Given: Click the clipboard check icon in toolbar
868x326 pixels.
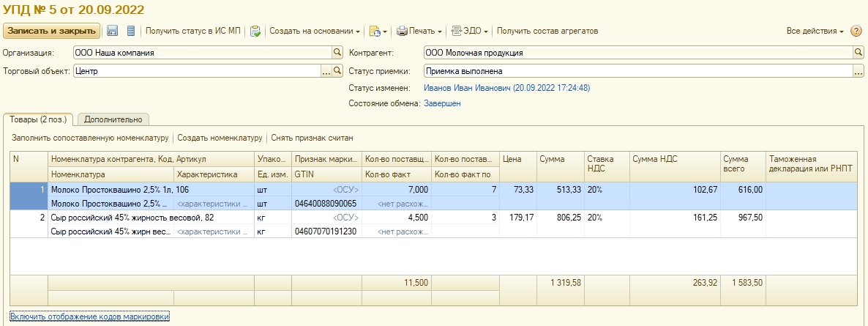Looking at the screenshot, I should [x=255, y=32].
